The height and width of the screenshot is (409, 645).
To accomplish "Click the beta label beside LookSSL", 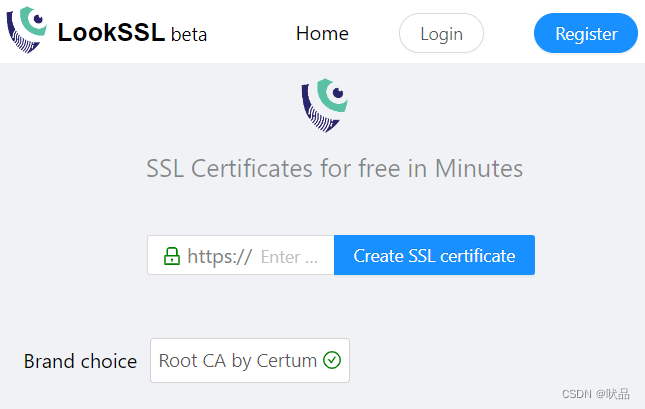I will point(189,35).
